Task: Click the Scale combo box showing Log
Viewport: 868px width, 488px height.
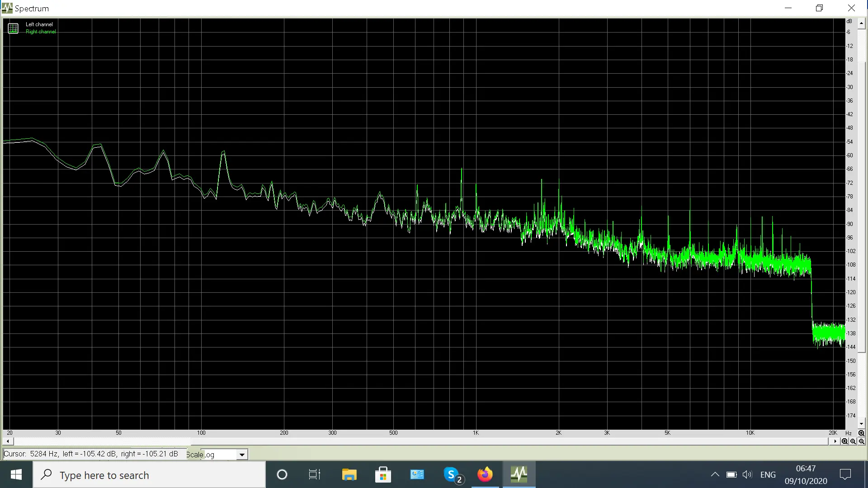Action: [219, 455]
